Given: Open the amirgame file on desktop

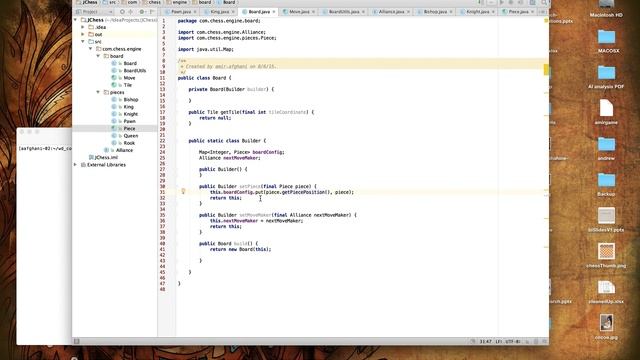Looking at the screenshot, I should coord(606,112).
